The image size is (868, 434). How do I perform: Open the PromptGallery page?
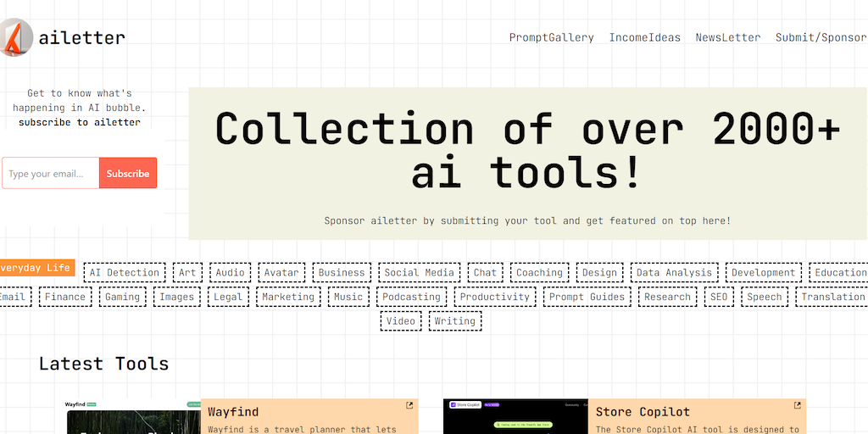[x=551, y=37]
